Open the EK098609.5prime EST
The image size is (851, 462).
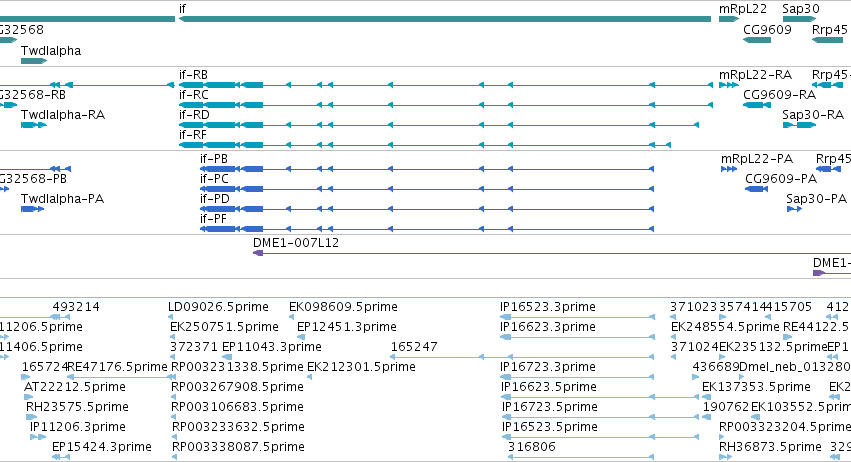click(x=291, y=317)
